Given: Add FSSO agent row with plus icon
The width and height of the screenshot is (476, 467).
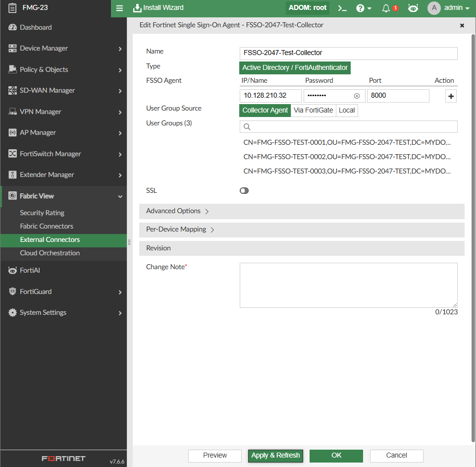Looking at the screenshot, I should pyautogui.click(x=451, y=96).
